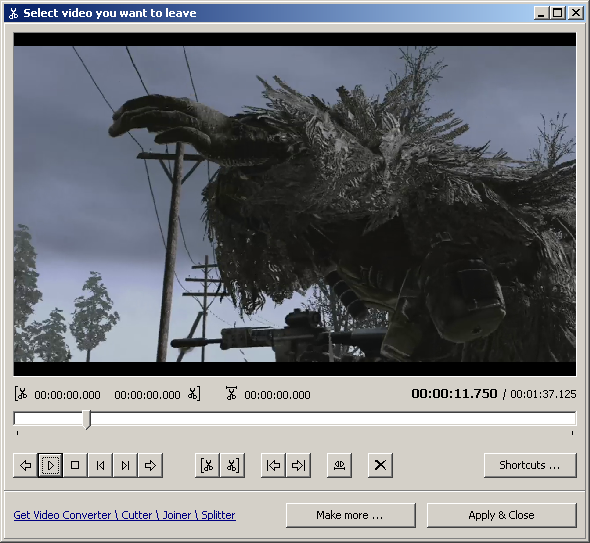Click the previous frame left arrow button
This screenshot has height=543, width=590.
coord(26,465)
